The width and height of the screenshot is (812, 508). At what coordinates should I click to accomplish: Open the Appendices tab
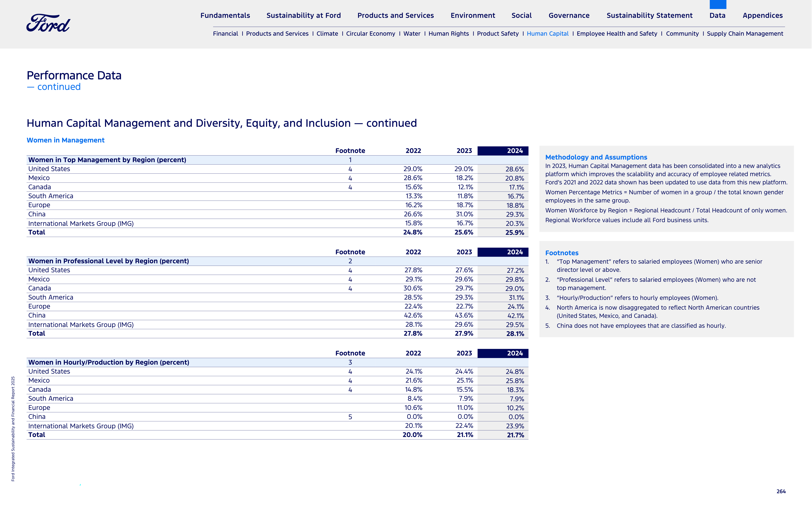pos(762,15)
